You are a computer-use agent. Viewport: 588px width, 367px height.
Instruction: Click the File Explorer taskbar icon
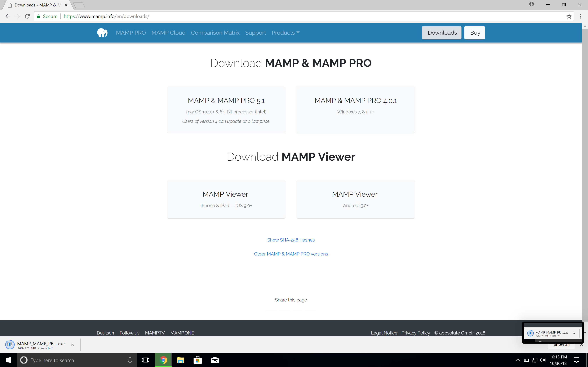[x=180, y=360]
